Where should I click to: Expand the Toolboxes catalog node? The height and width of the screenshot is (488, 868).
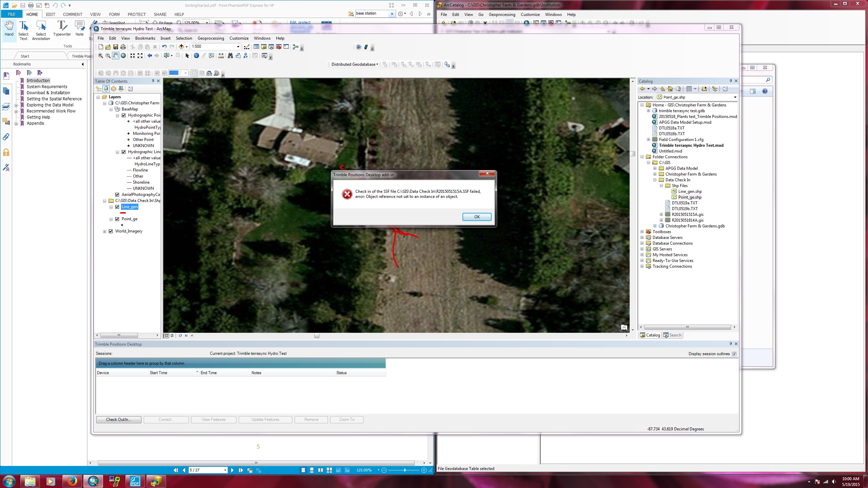tap(642, 232)
